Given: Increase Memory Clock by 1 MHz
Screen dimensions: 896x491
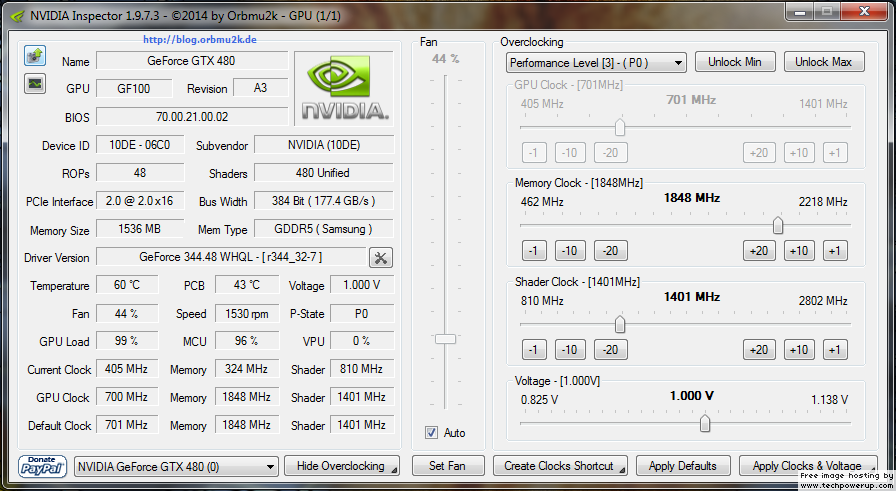Looking at the screenshot, I should click(x=835, y=250).
